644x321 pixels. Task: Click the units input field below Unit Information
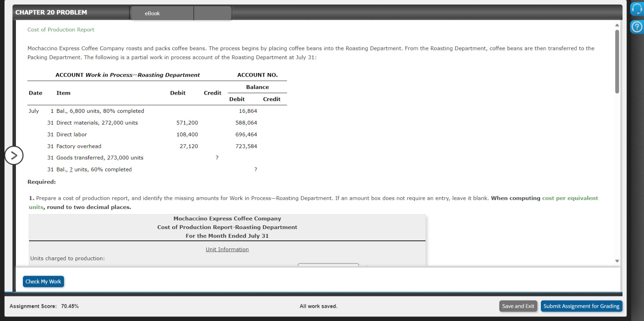click(x=328, y=264)
